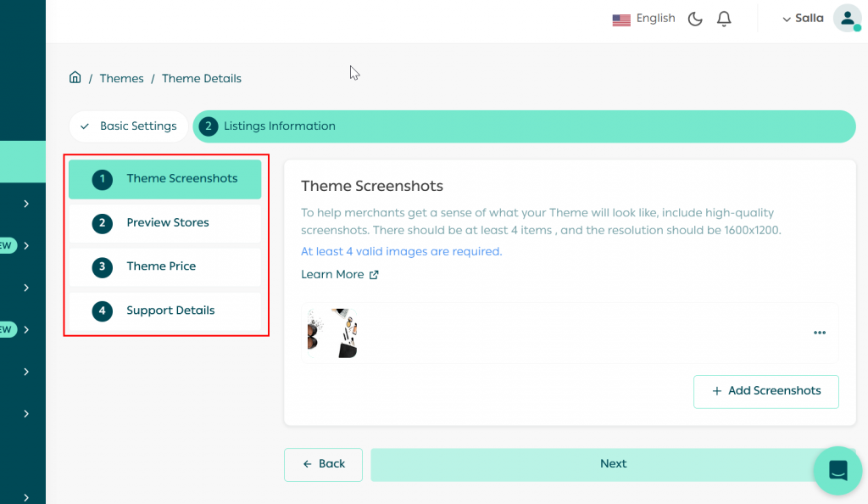This screenshot has width=868, height=504.
Task: Click external link icon beside Learn More
Action: pos(374,275)
